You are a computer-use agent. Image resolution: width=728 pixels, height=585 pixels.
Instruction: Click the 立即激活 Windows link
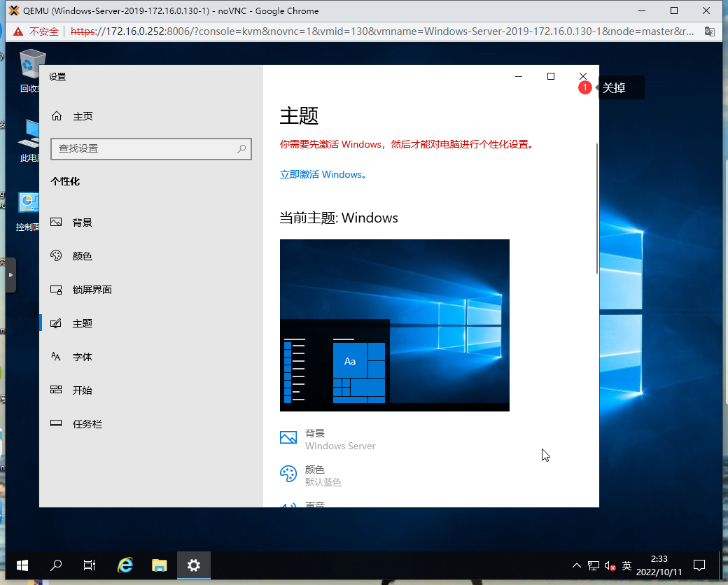323,174
